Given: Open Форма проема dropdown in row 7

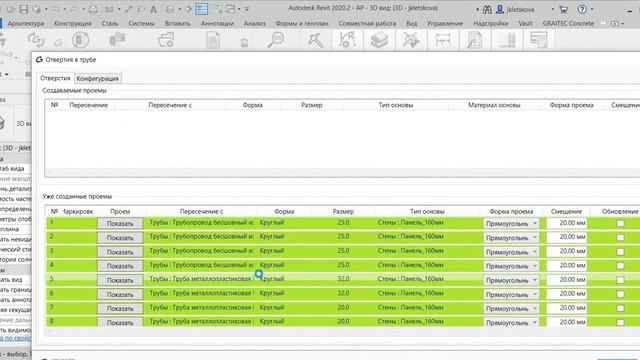Looking at the screenshot, I should 511,308.
